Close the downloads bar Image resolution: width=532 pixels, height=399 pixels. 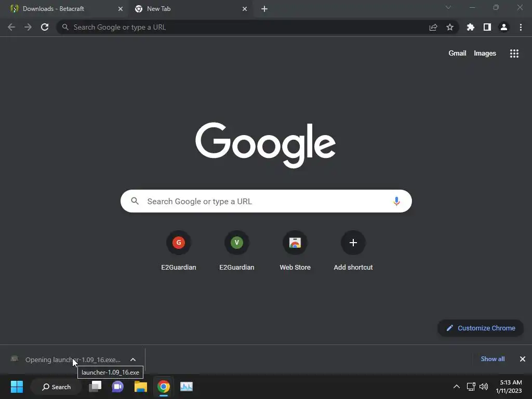[523, 359]
